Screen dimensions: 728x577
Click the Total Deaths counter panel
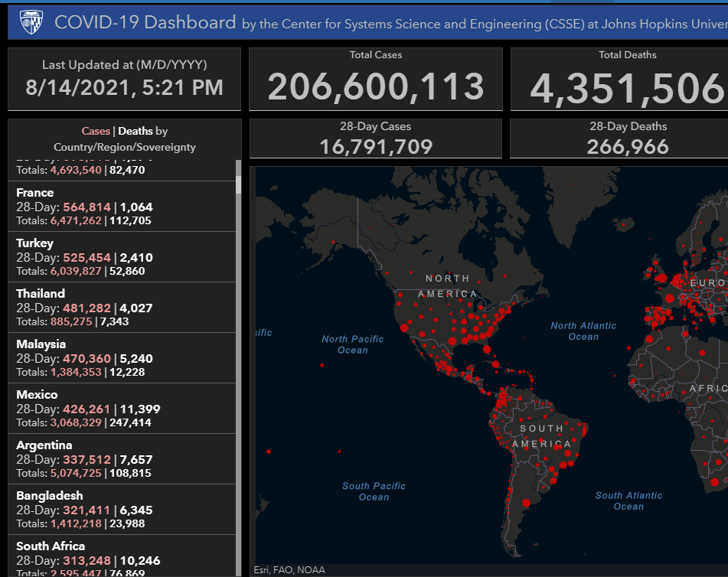click(619, 79)
